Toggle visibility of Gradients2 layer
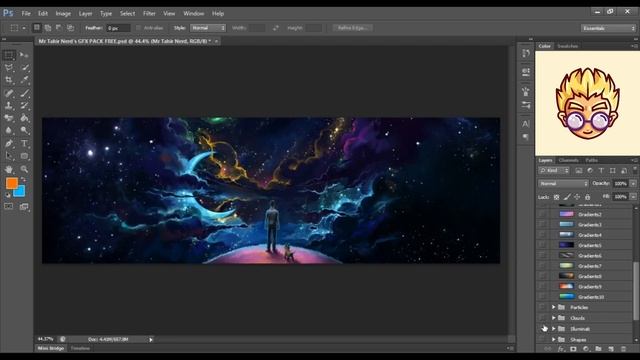 pyautogui.click(x=542, y=214)
